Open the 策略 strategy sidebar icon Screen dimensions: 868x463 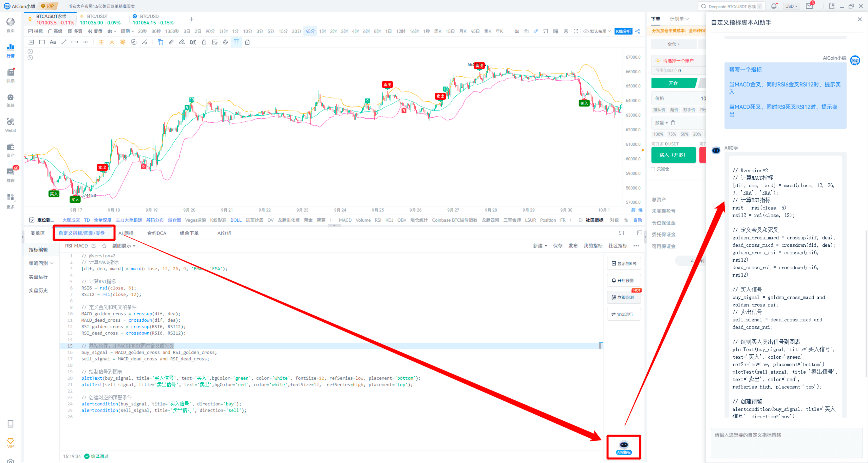click(x=10, y=100)
